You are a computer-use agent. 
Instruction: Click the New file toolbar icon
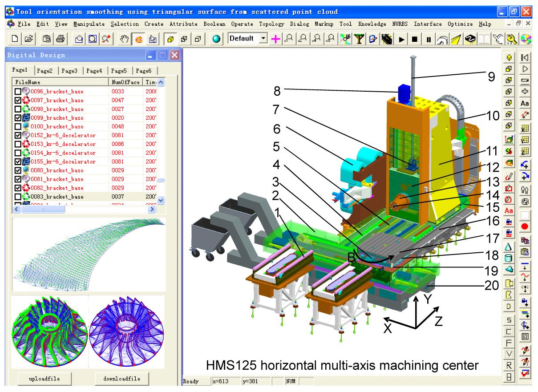pyautogui.click(x=15, y=40)
